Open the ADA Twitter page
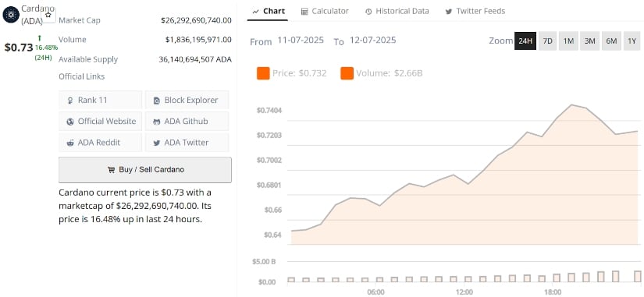Viewport: 644px width, 297px height. pyautogui.click(x=187, y=143)
